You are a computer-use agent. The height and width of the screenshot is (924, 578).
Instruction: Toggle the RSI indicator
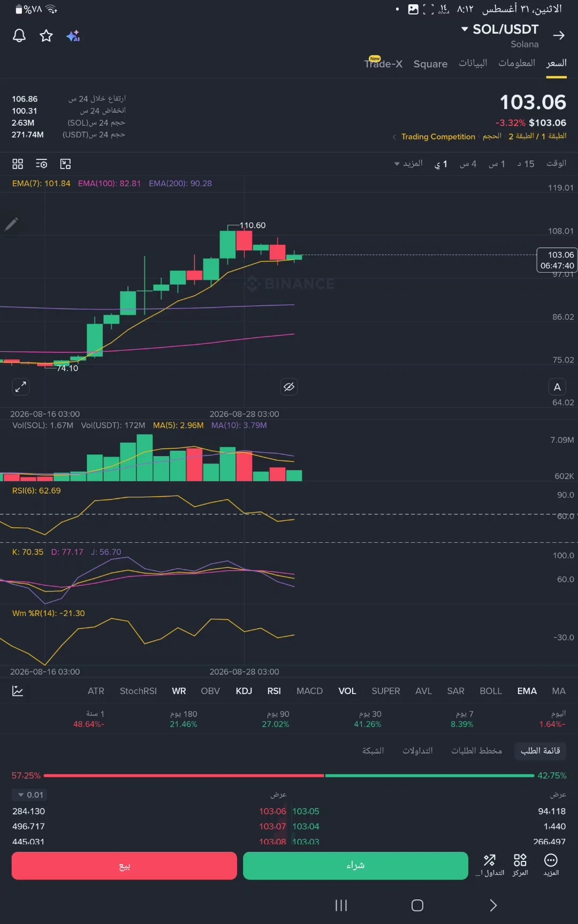coord(274,691)
